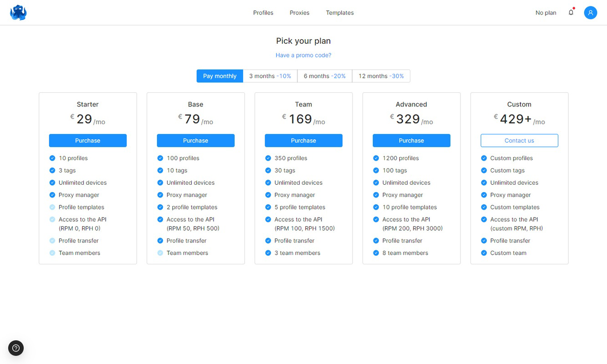The image size is (607, 364).
Task: Purchase the Team plan
Action: pos(303,141)
